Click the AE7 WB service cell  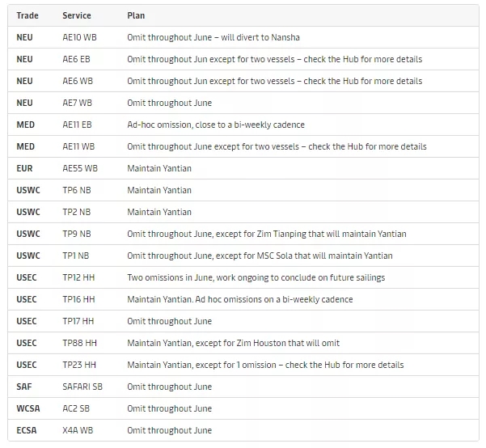(77, 104)
